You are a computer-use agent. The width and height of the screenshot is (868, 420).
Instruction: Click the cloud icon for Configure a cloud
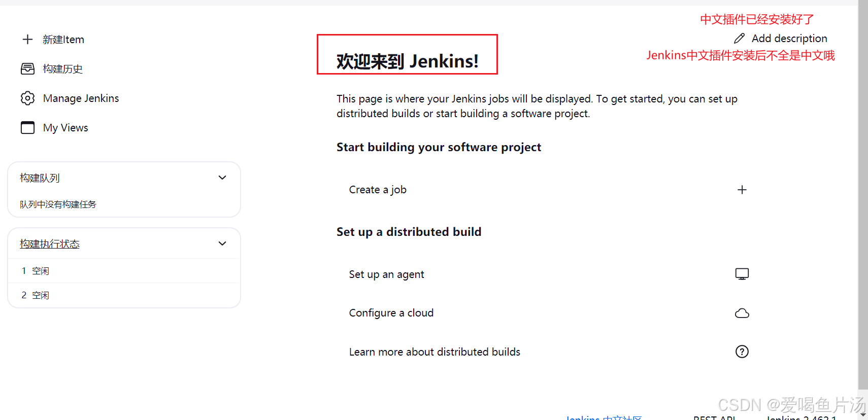click(x=742, y=313)
